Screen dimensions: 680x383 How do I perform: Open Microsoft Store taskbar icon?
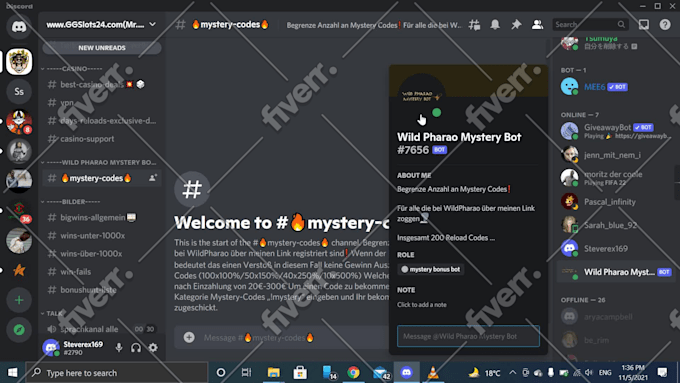300,373
